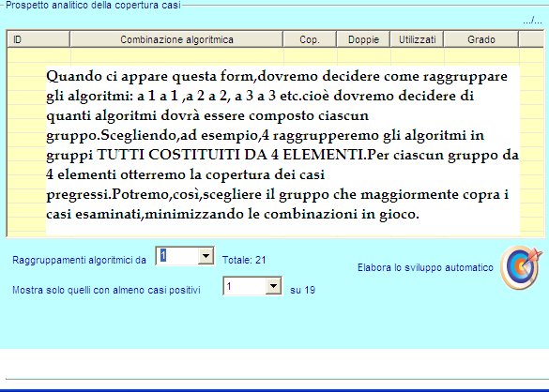
Task: Click the Elabora lo sviluppo automatico label
Action: 425,268
